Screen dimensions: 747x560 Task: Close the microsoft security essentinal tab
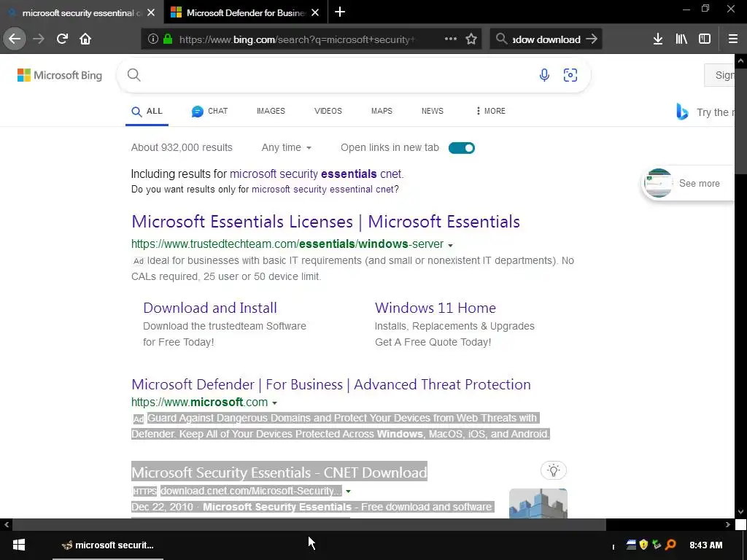point(151,12)
